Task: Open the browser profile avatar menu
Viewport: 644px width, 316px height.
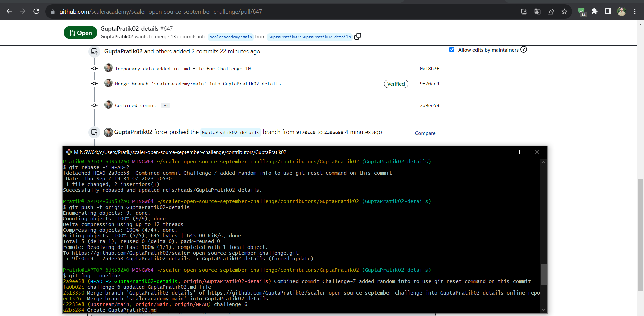Action: pos(622,11)
